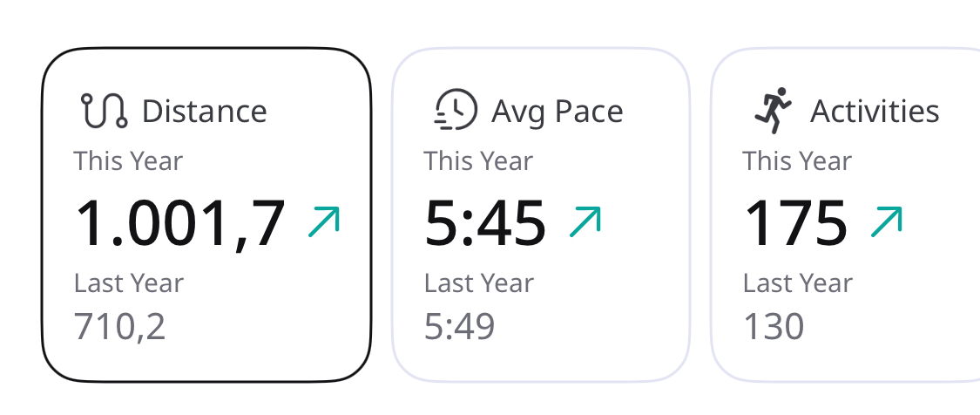This screenshot has height=415, width=980.
Task: Click "This Year" label in Distance card
Action: coord(128,161)
